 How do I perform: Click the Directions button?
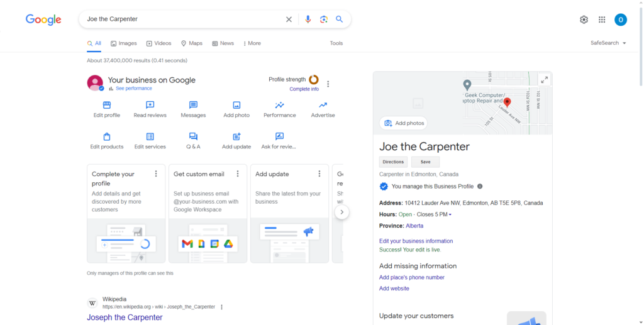[x=393, y=162]
